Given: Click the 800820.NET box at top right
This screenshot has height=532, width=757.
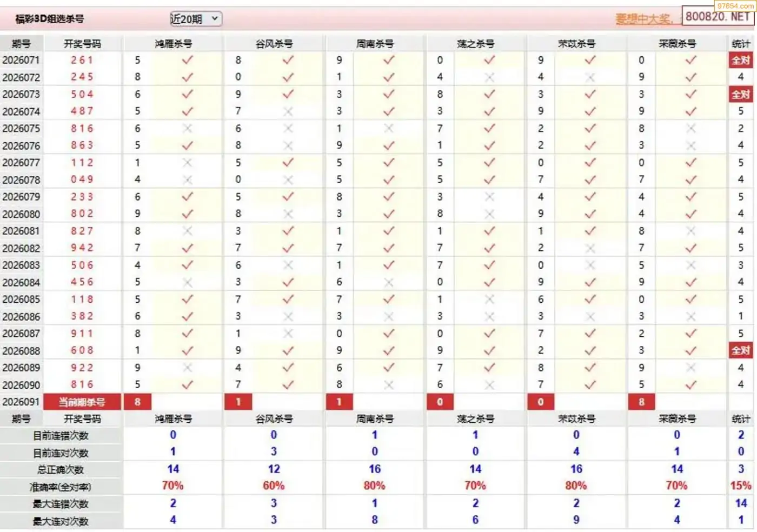Looking at the screenshot, I should (717, 16).
